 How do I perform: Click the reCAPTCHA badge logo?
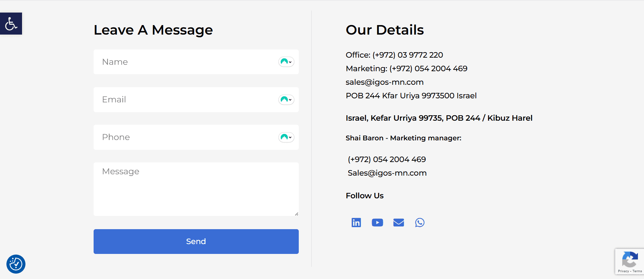[630, 260]
